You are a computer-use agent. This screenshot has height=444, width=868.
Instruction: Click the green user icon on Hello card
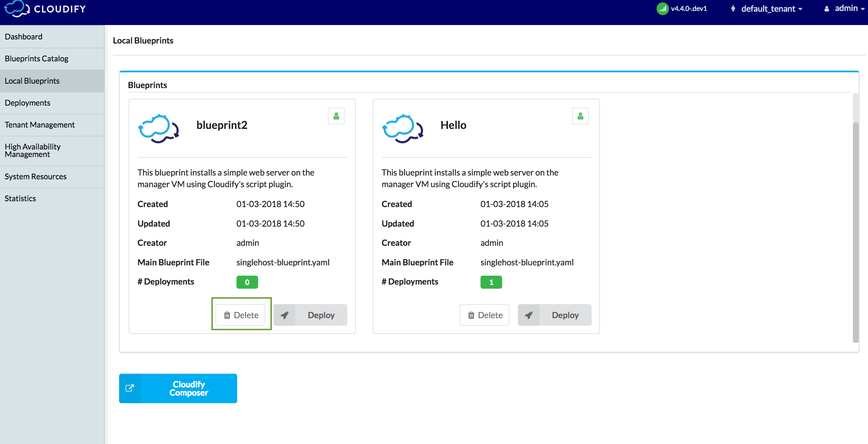point(580,116)
